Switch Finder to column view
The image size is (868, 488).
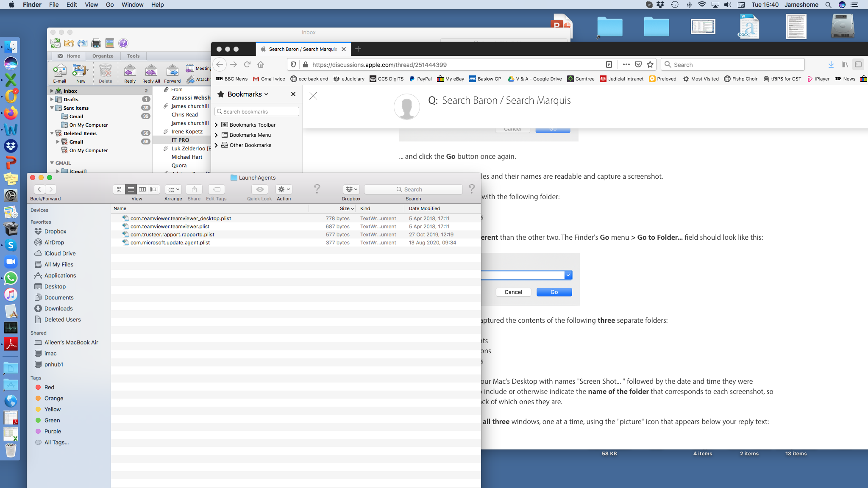click(x=143, y=189)
